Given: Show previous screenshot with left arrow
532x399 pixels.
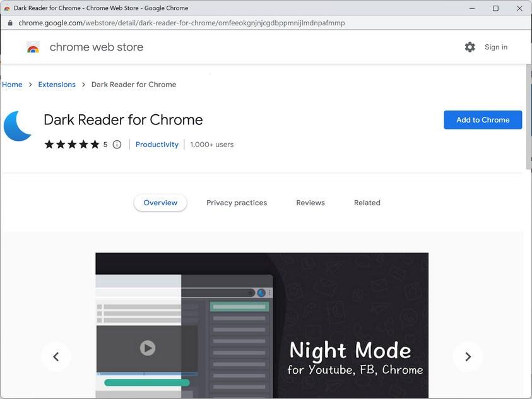Looking at the screenshot, I should click(56, 357).
